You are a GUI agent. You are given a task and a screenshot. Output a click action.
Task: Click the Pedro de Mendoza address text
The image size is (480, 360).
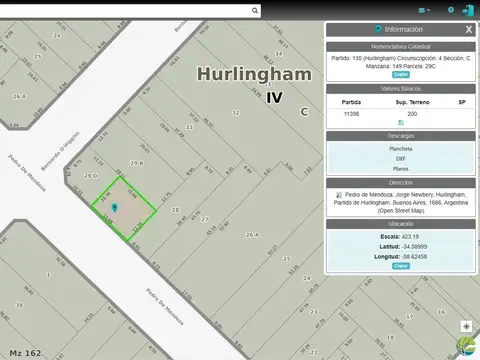click(x=401, y=203)
